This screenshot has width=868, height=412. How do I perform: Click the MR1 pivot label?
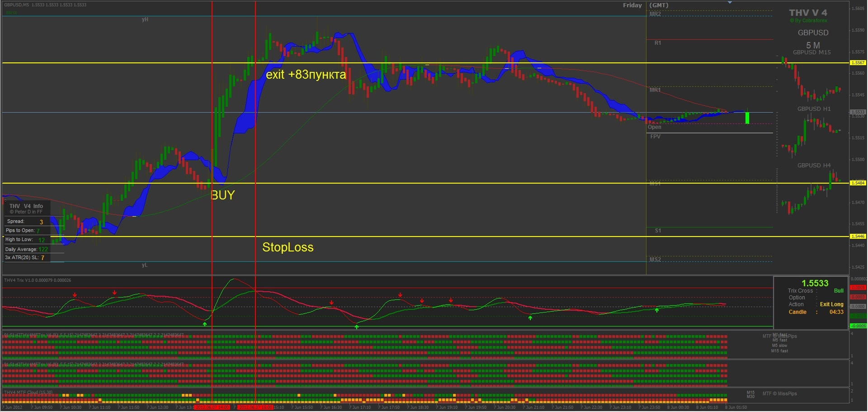point(655,90)
